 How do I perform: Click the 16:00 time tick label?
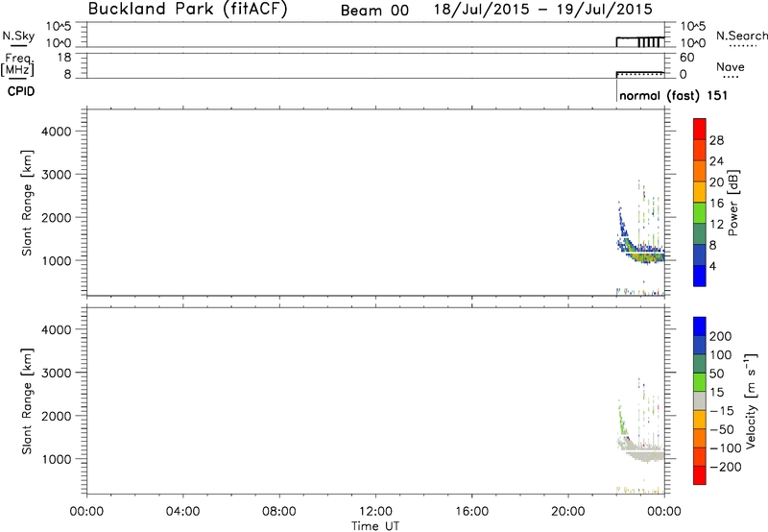471,512
